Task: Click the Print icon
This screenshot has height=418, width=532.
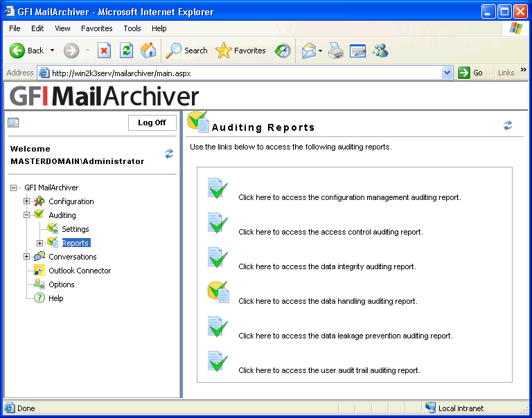Action: [x=336, y=51]
